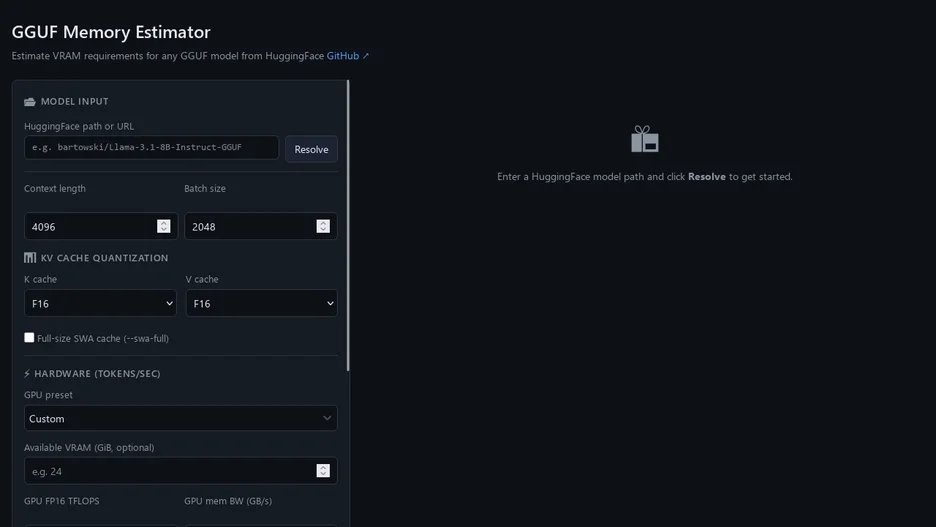Open the GitHub link

pos(343,56)
